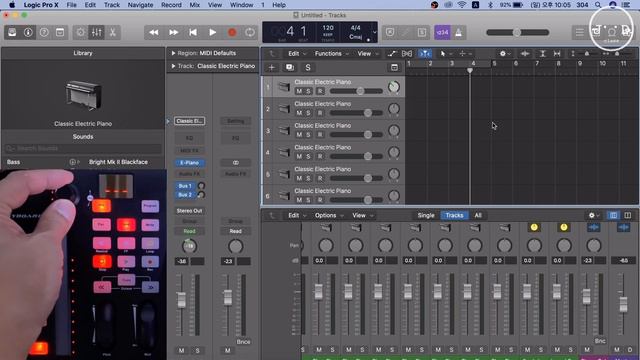
Task: Open Mixer Edit dropdown menu
Action: pos(297,215)
